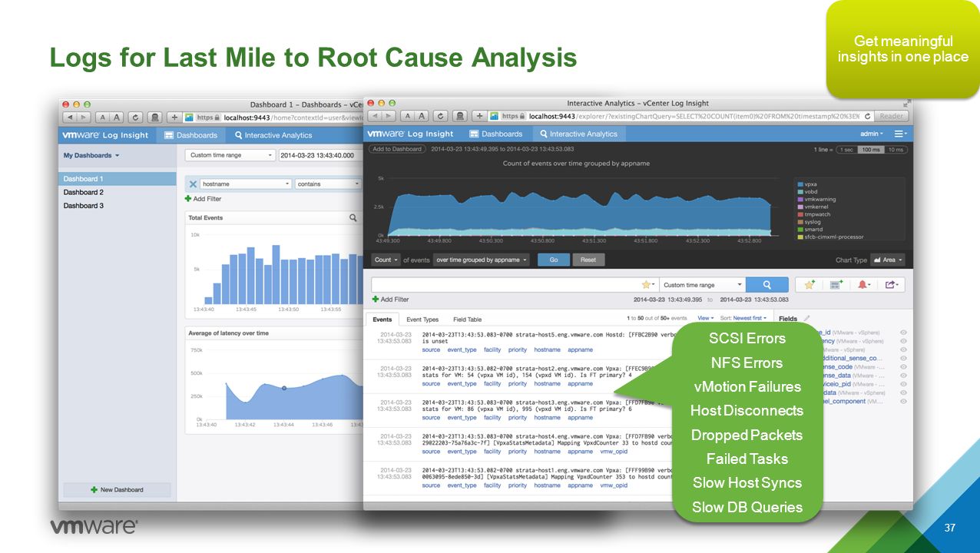Toggle the eye on the topmost Fields row
980x553 pixels.
pos(903,333)
